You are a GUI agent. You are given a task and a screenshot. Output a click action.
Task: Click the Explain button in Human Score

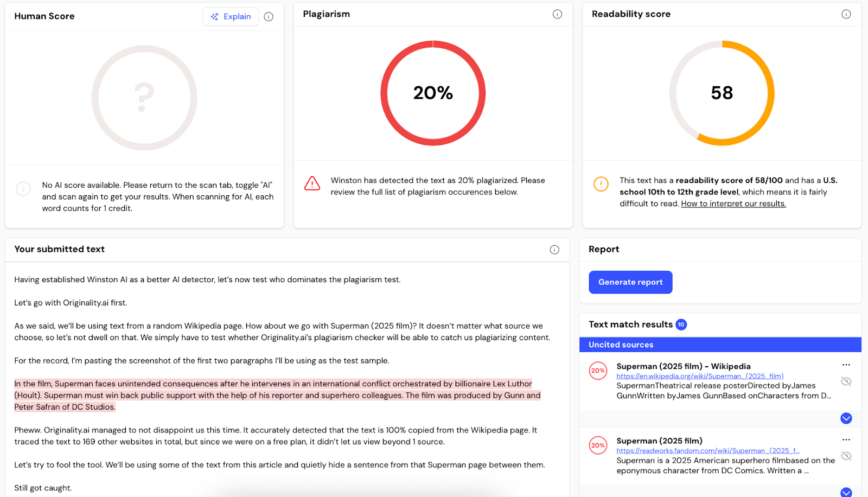231,17
